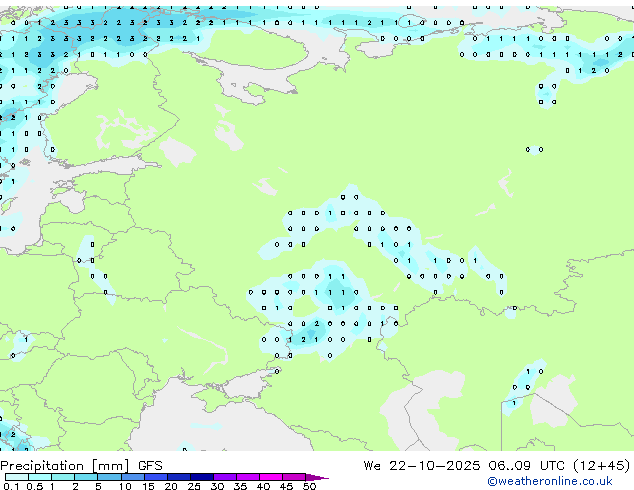Screen dimensions: 634x490
Task: Click the '0.1' legend label
Action: click(11, 486)
